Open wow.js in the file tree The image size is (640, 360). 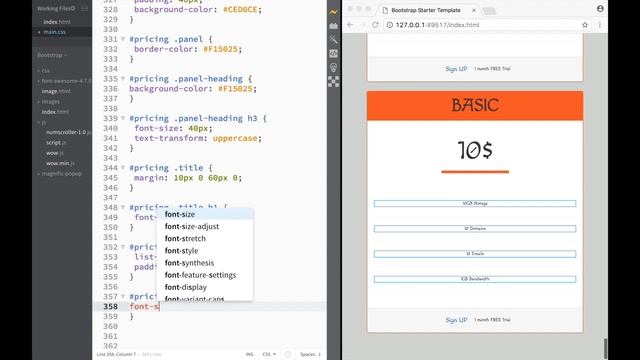[55, 153]
